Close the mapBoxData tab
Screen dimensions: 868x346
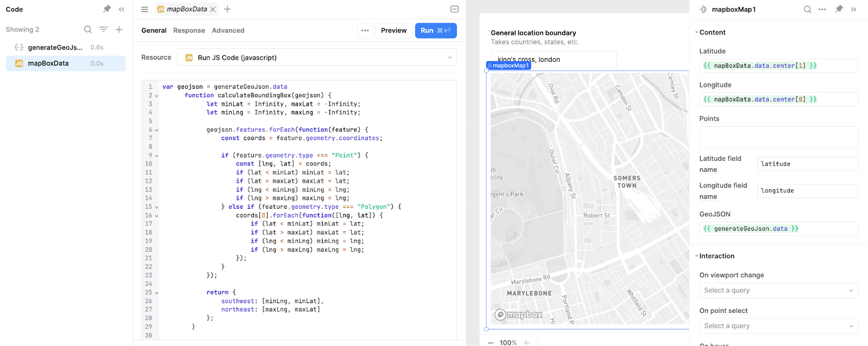(213, 9)
